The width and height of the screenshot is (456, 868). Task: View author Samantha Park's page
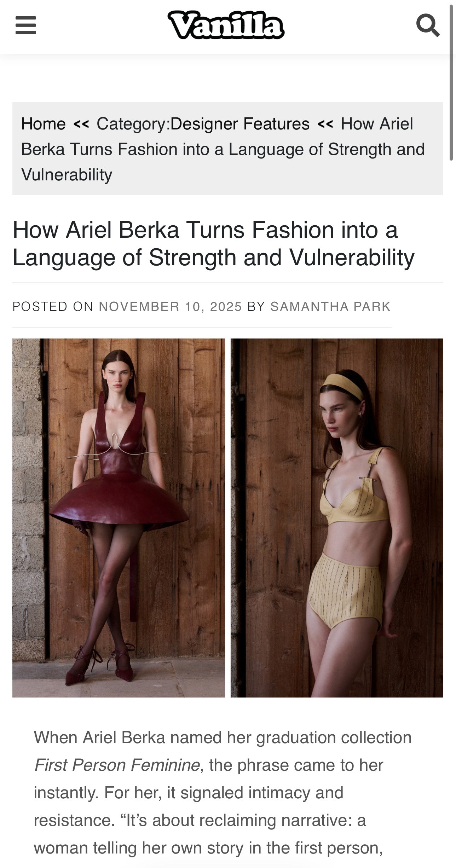coord(330,306)
